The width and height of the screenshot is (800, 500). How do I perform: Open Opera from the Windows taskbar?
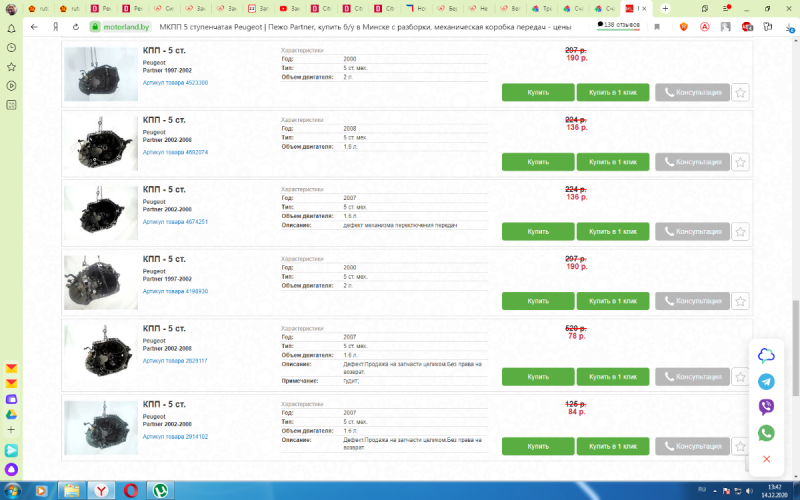click(131, 490)
